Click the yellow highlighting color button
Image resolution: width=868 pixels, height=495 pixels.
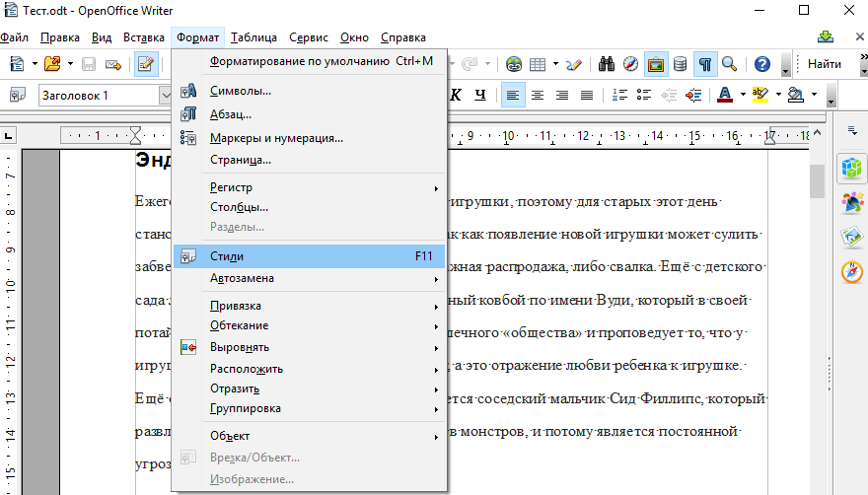coord(759,96)
